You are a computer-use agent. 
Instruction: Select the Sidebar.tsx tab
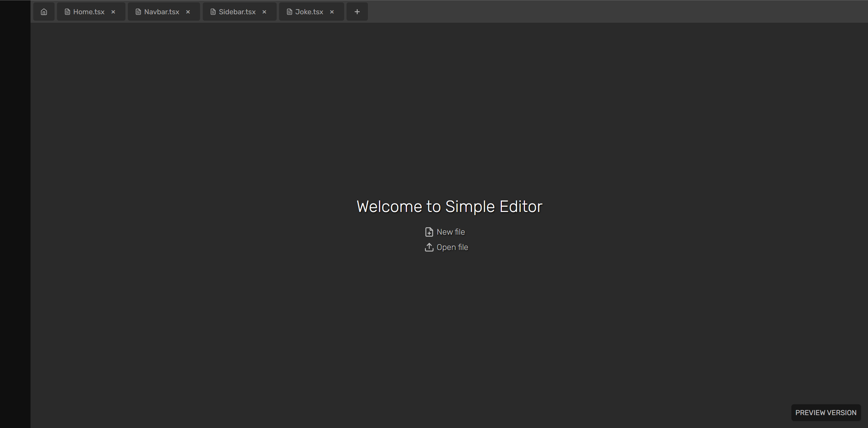(x=237, y=12)
